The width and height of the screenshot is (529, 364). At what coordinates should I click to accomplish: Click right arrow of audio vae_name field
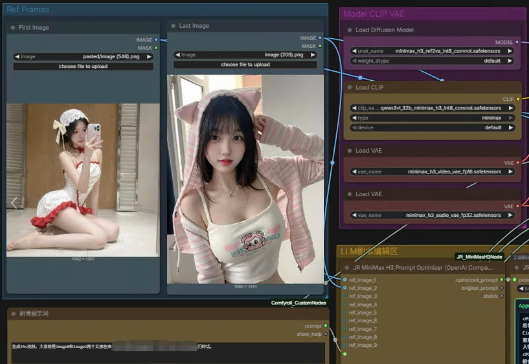[x=511, y=215]
